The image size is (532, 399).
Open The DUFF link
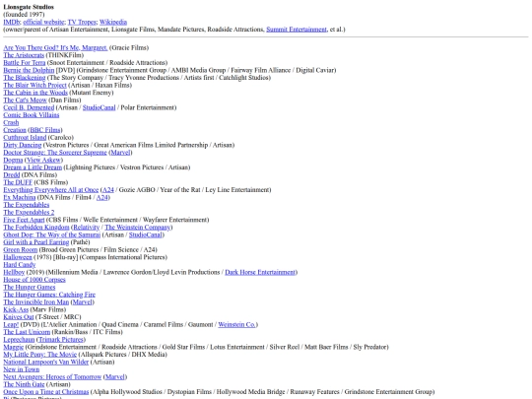click(x=18, y=182)
